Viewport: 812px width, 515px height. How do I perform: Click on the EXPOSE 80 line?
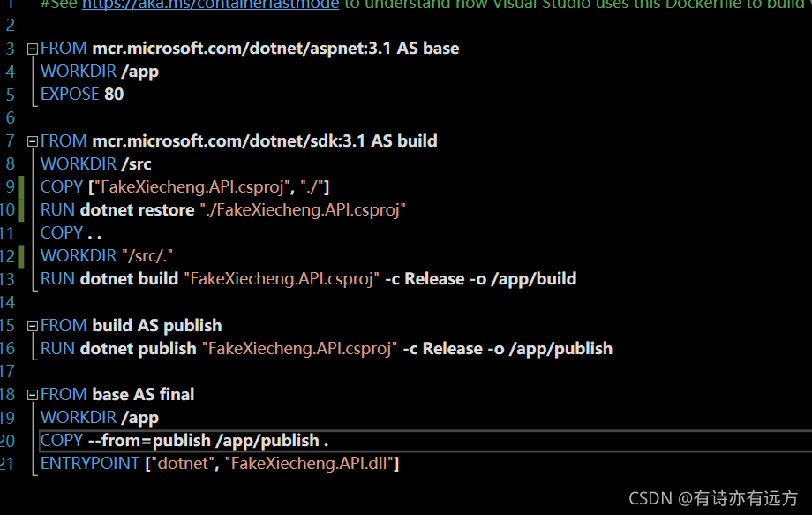[x=82, y=95]
